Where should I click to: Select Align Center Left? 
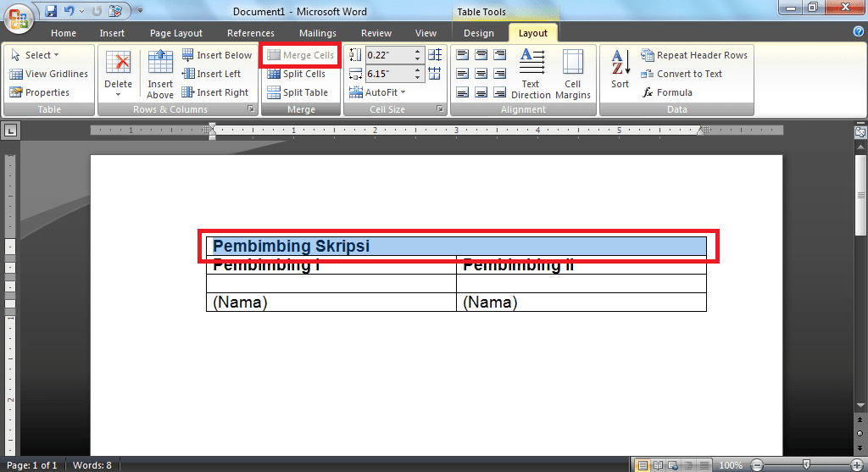coord(463,74)
